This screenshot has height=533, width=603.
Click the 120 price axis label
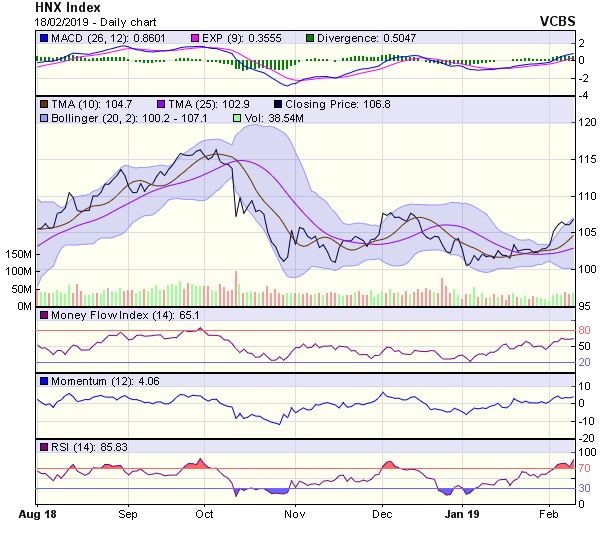point(589,122)
